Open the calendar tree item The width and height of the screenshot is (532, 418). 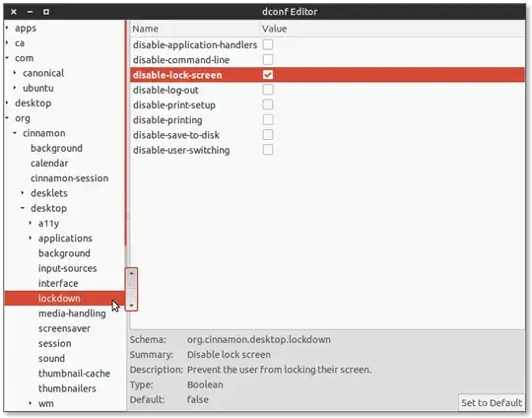(x=49, y=163)
